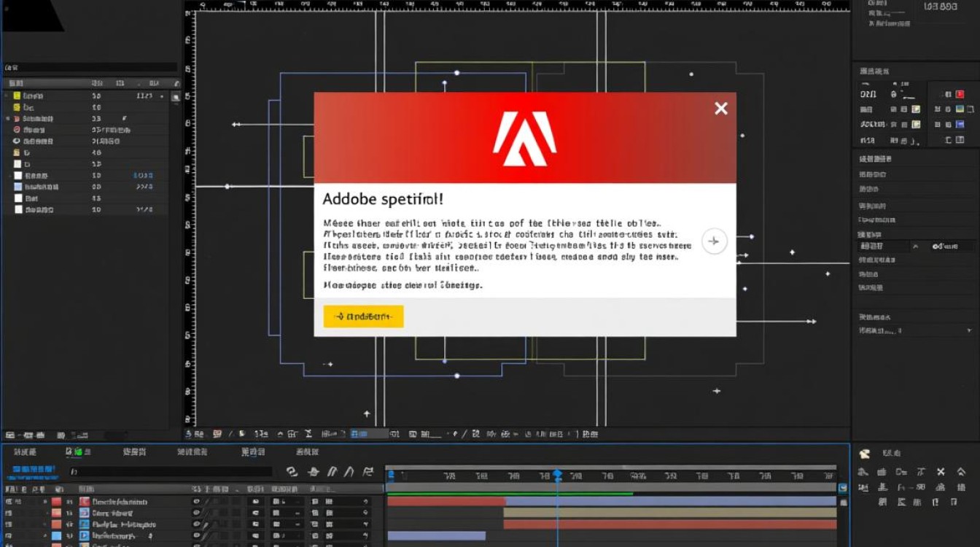The height and width of the screenshot is (547, 980).
Task: Toggle the eye icon of the first timeline layer
Action: coord(196,502)
